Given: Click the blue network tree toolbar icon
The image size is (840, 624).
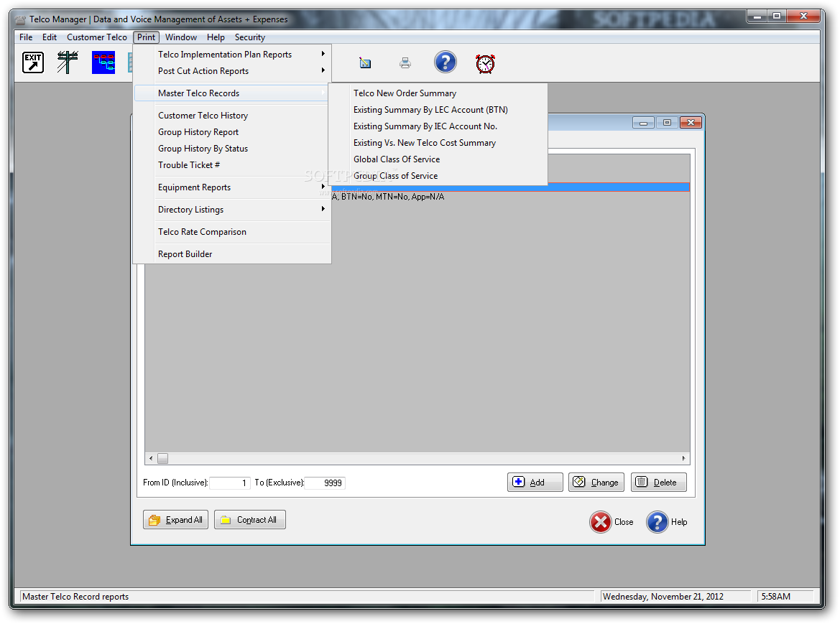Looking at the screenshot, I should point(103,62).
